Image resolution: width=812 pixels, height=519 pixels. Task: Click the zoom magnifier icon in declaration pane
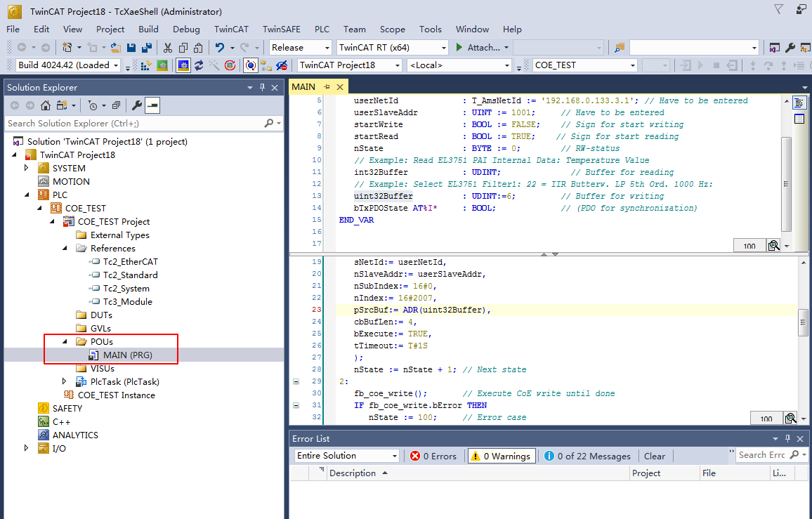tap(773, 246)
